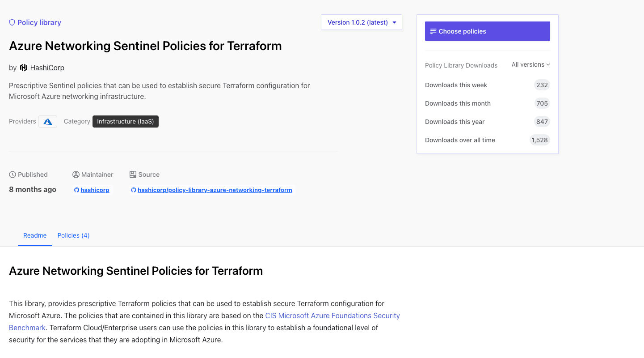Select the Readme tab
Viewport: 644px width, 358px height.
[x=35, y=235]
